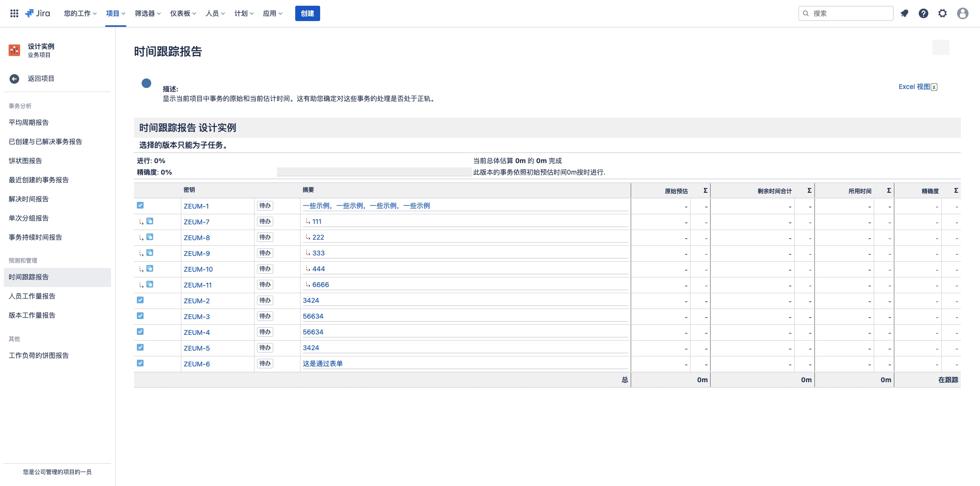Open the ZEUM-7 issue key link
The image size is (980, 486).
[197, 222]
